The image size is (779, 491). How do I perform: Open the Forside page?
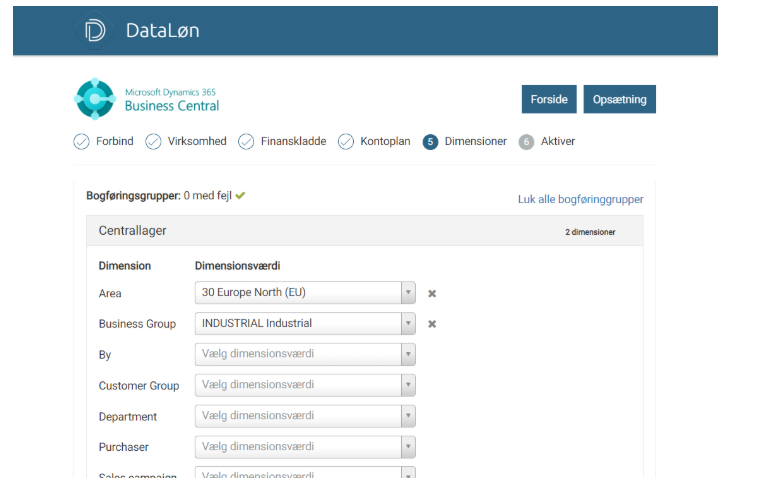click(549, 100)
